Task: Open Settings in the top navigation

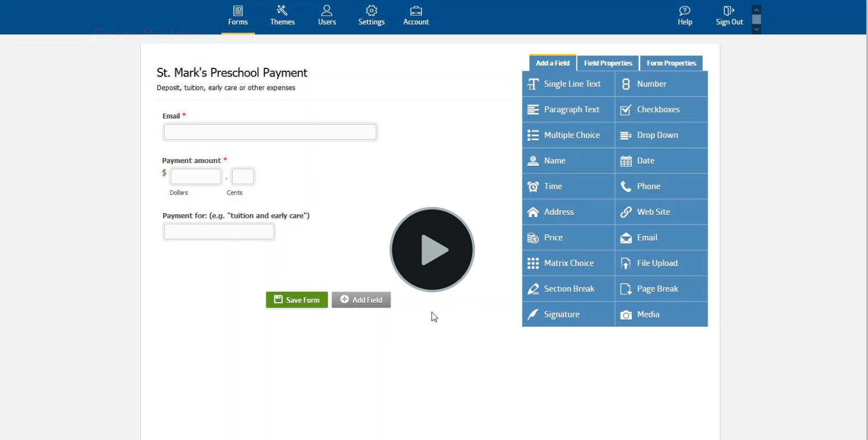Action: (371, 16)
